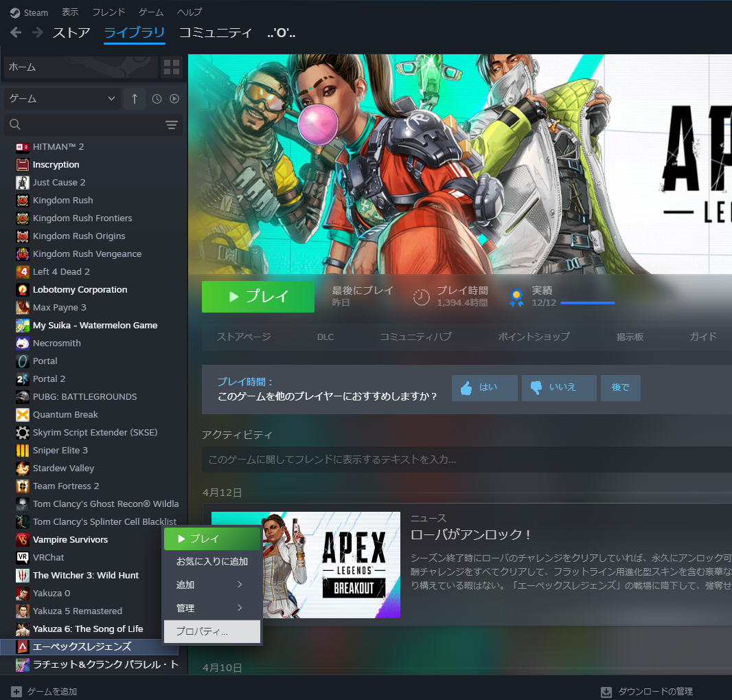Click the 後で button

(621, 387)
